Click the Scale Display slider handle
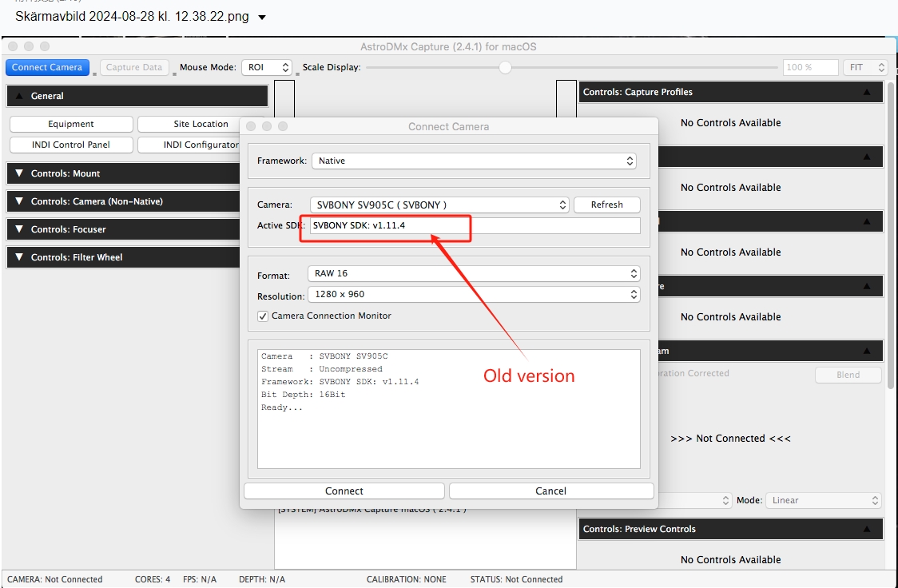 pos(505,68)
